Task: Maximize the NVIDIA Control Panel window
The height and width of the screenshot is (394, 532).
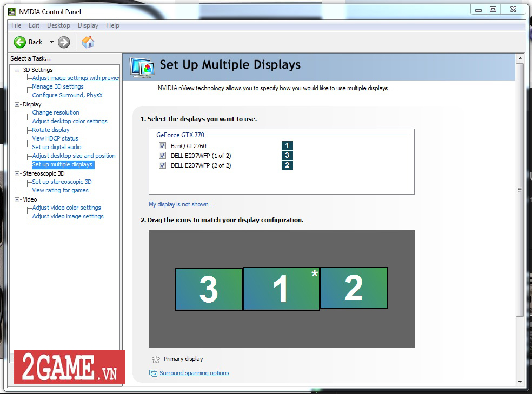Action: 493,10
